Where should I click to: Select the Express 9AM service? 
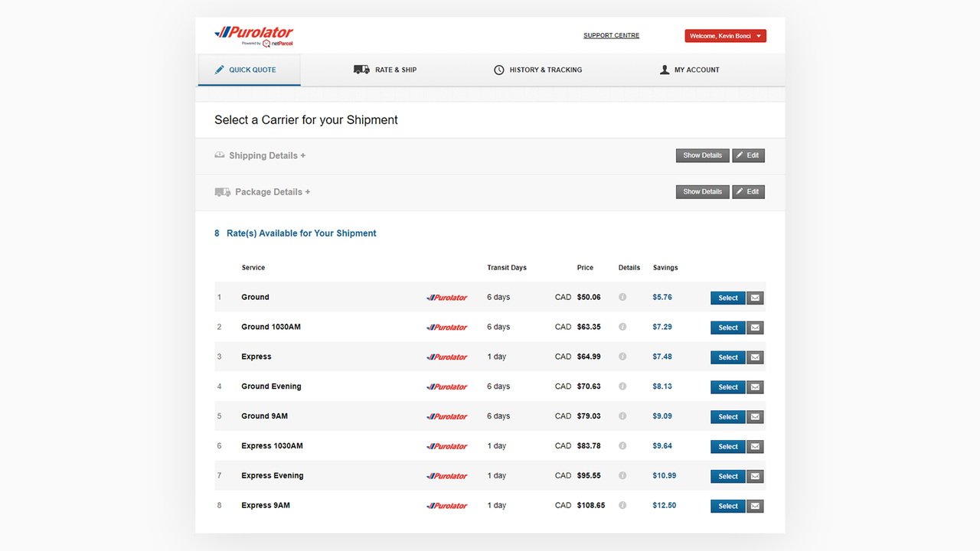(x=728, y=506)
